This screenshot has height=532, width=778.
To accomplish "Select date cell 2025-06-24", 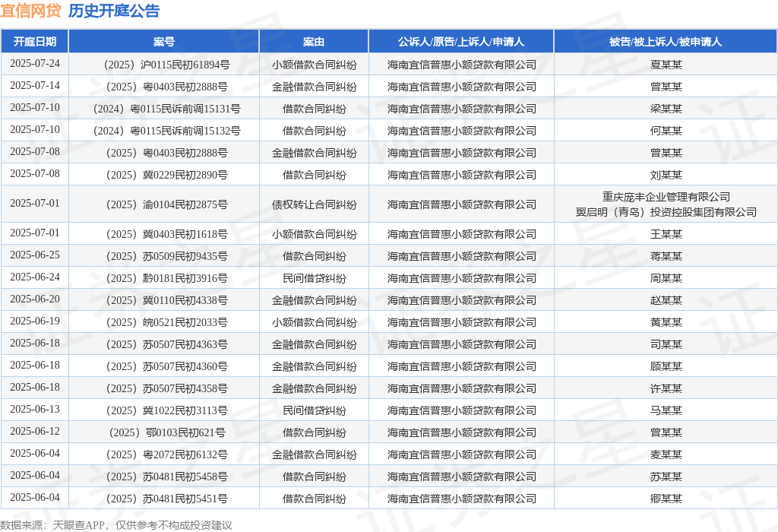I will tap(35, 277).
